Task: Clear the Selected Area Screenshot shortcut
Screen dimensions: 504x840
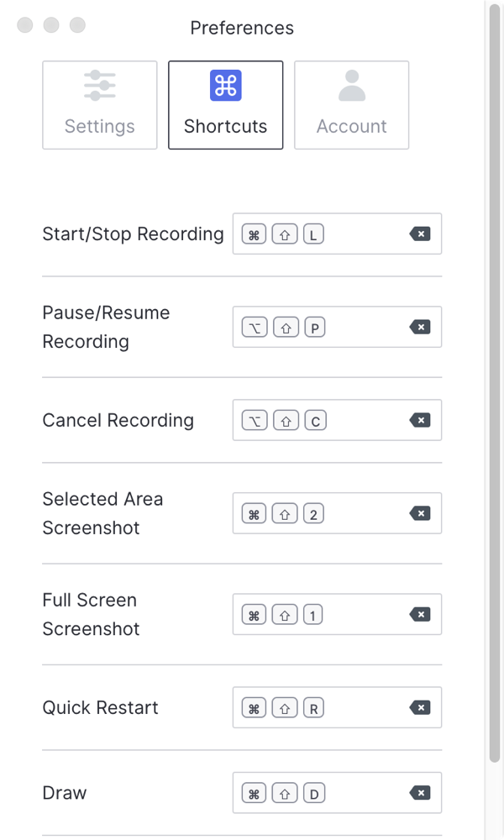Action: click(420, 514)
